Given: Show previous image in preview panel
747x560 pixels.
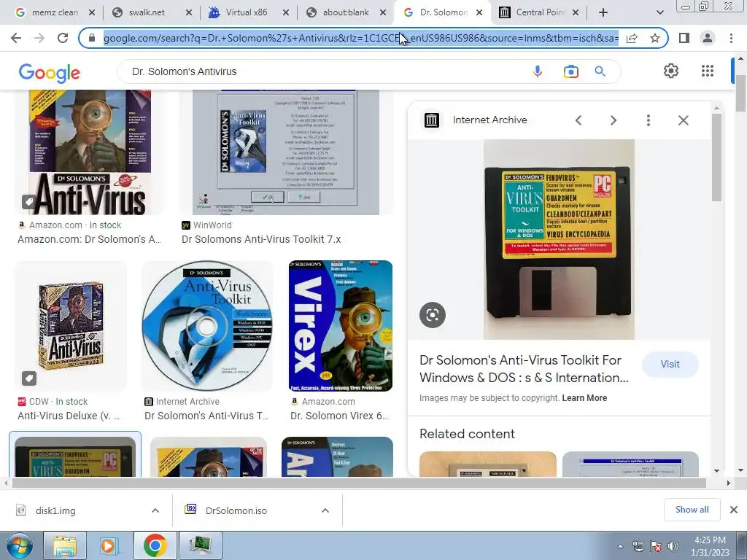Looking at the screenshot, I should click(x=578, y=120).
